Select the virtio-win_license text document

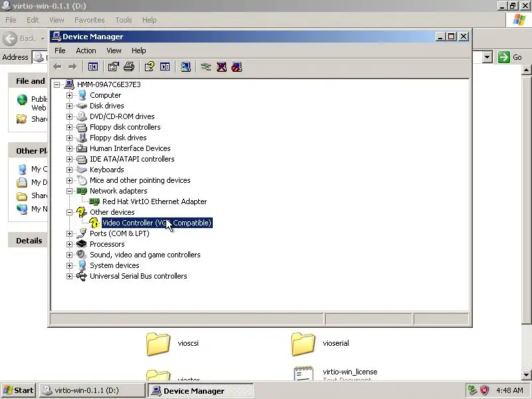[x=336, y=373]
